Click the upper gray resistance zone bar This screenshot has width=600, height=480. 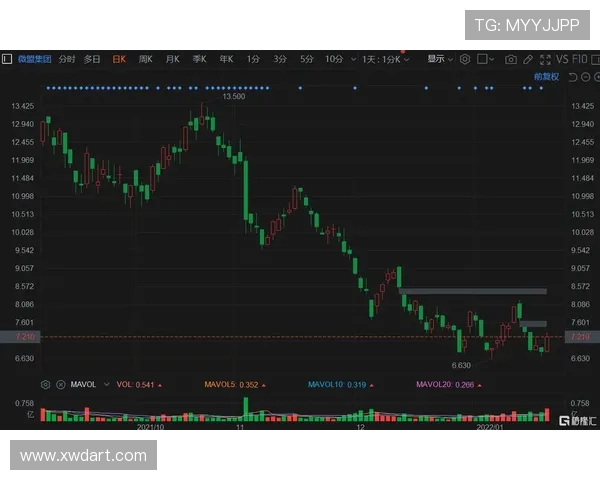473,292
